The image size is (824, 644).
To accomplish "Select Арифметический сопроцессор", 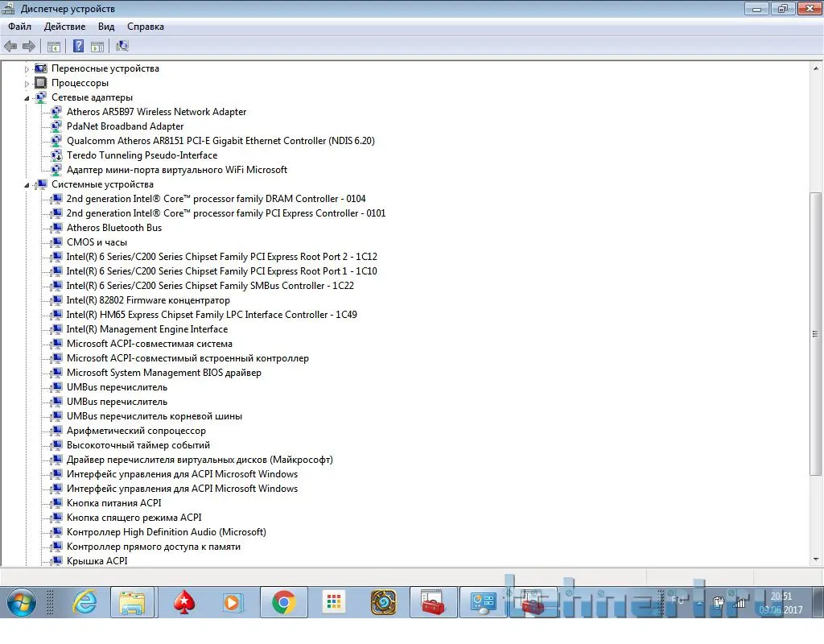I will pos(136,431).
